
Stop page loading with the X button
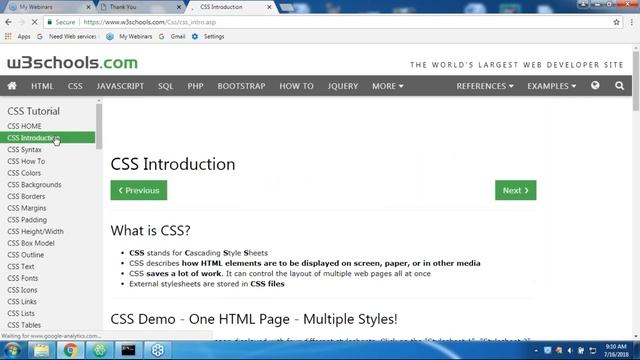pyautogui.click(x=35, y=22)
